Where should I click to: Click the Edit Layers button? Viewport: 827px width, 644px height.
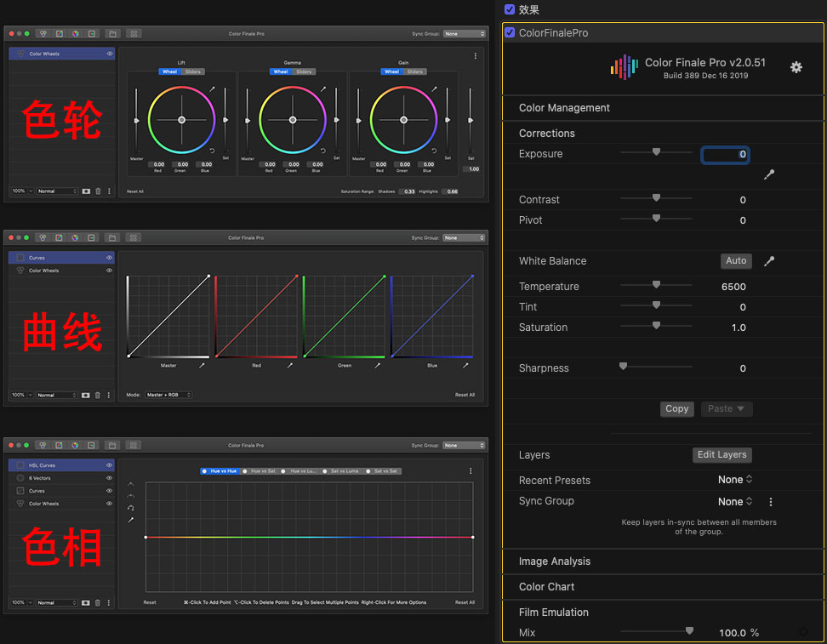(722, 454)
